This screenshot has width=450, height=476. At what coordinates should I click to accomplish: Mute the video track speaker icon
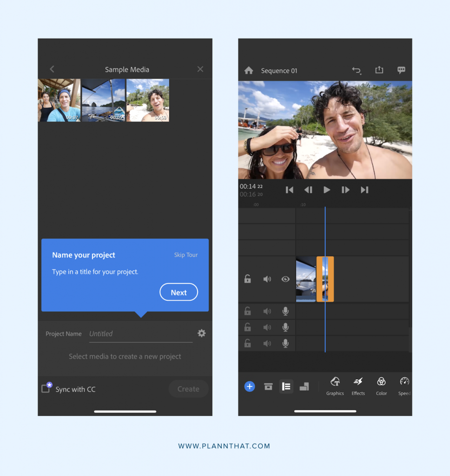(x=267, y=279)
